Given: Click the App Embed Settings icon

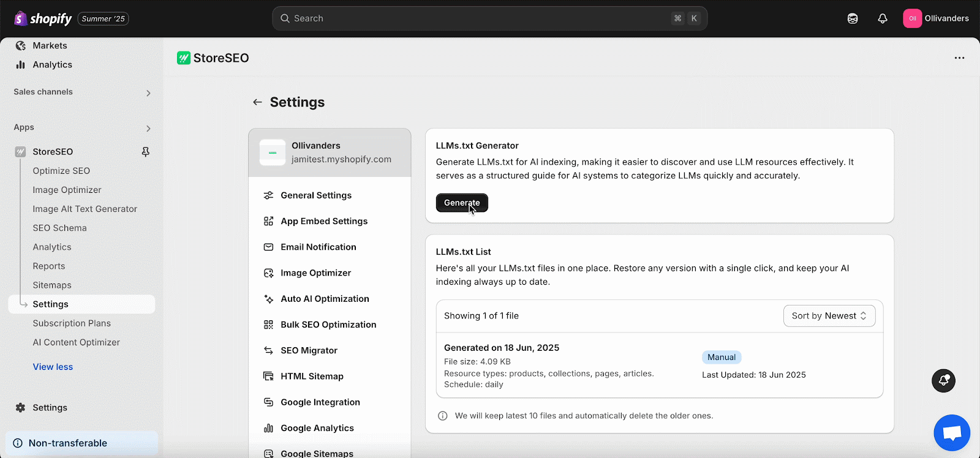Looking at the screenshot, I should 268,221.
